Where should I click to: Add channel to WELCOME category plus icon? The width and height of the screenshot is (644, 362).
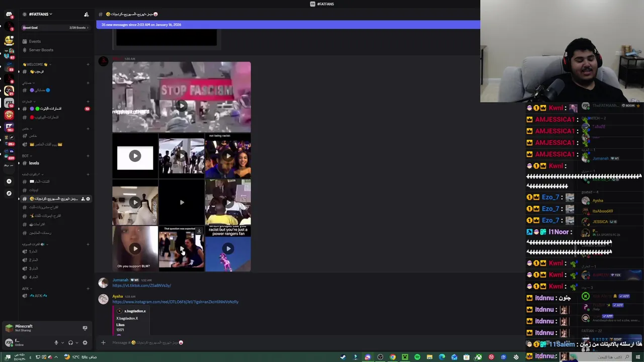pos(88,64)
